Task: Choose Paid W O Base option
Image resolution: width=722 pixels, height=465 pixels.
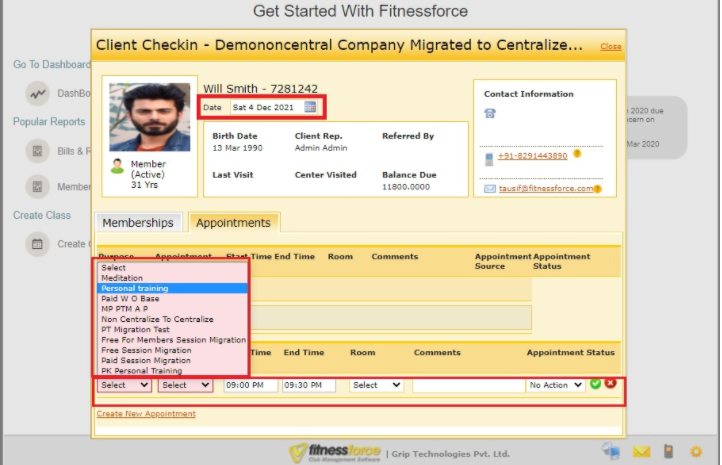Action: [x=172, y=298]
